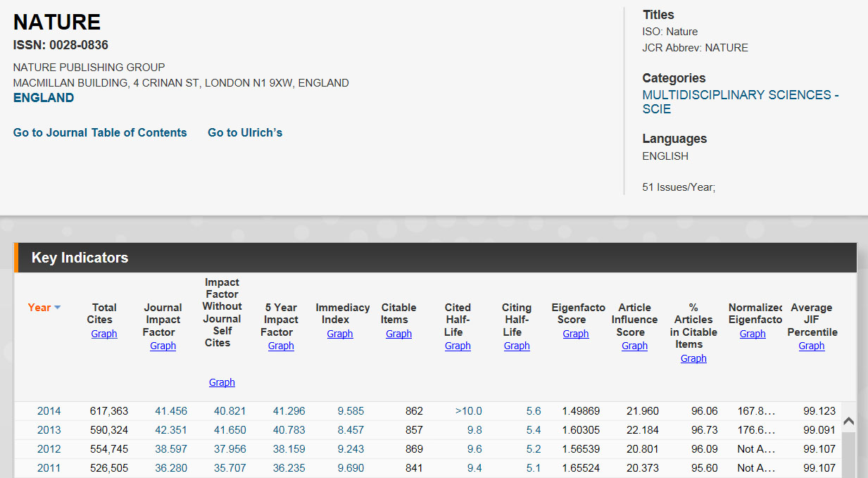Select the ISSN 0028-0836 text
The height and width of the screenshot is (478, 868).
(x=61, y=45)
